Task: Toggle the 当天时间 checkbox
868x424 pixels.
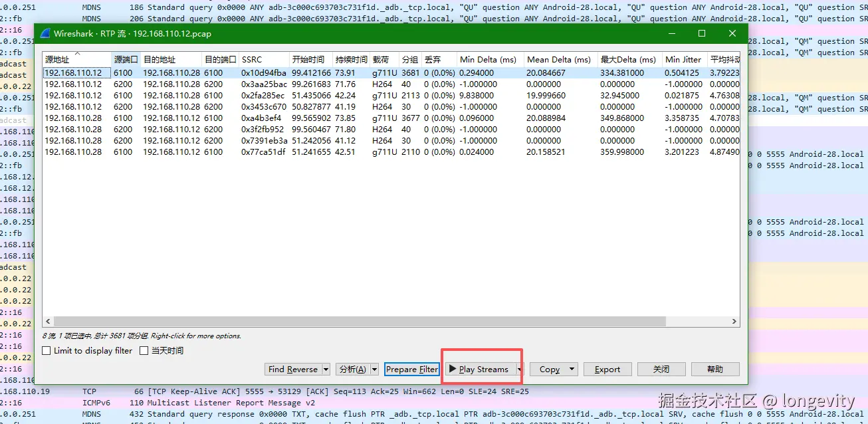Action: click(x=144, y=351)
